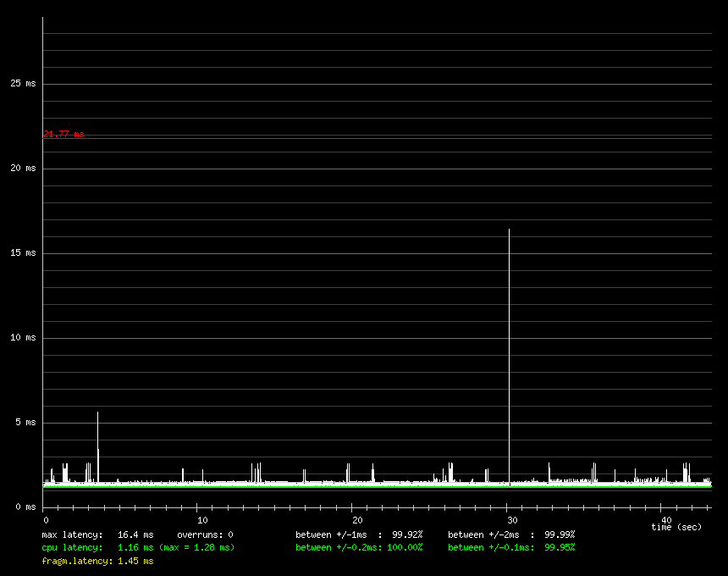Click the yellow 'fragm.latency:' label
The image size is (728, 576).
78,561
